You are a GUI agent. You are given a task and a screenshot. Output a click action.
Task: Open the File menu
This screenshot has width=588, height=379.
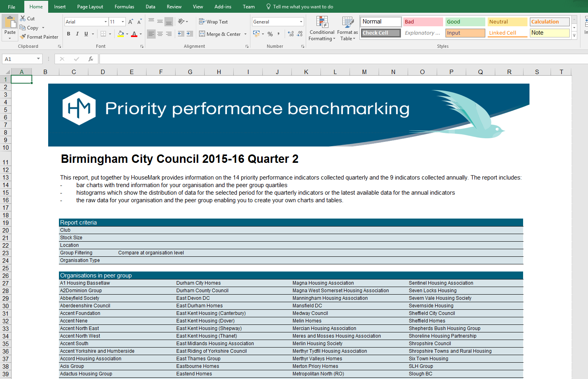pyautogui.click(x=12, y=7)
